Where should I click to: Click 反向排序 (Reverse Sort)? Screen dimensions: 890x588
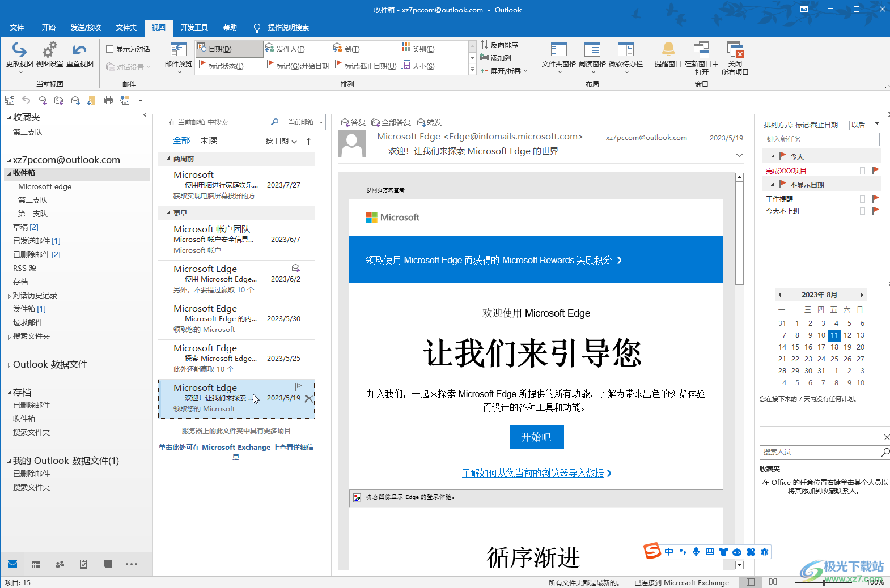tap(499, 45)
